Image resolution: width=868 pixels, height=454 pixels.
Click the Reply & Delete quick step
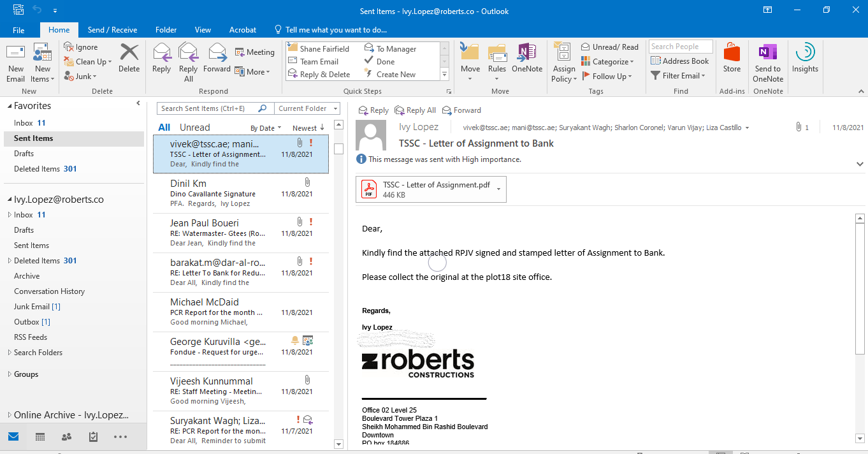319,75
